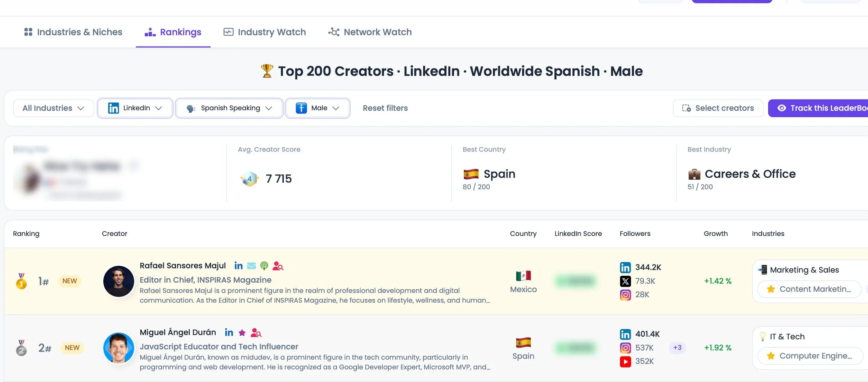Click the email icon beside Rafael Sansores Majul
Image resolution: width=868 pixels, height=382 pixels.
pos(252,266)
